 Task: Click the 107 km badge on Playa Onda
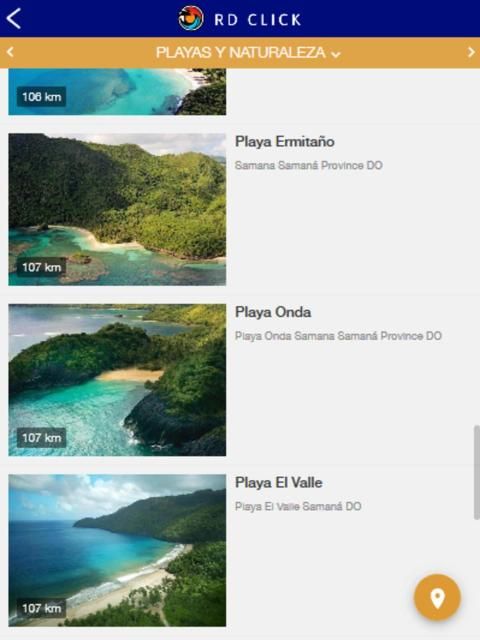[41, 438]
